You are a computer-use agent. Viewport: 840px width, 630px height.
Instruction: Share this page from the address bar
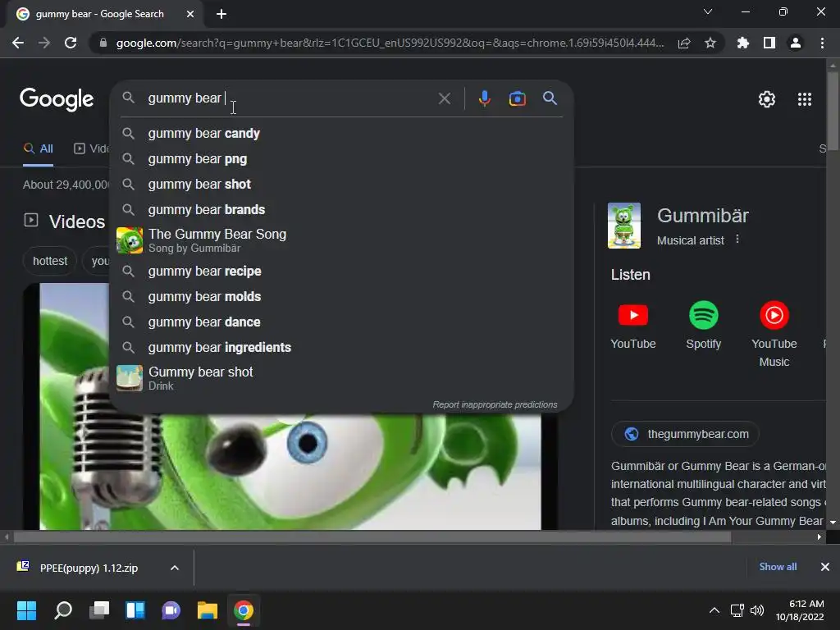(x=684, y=43)
